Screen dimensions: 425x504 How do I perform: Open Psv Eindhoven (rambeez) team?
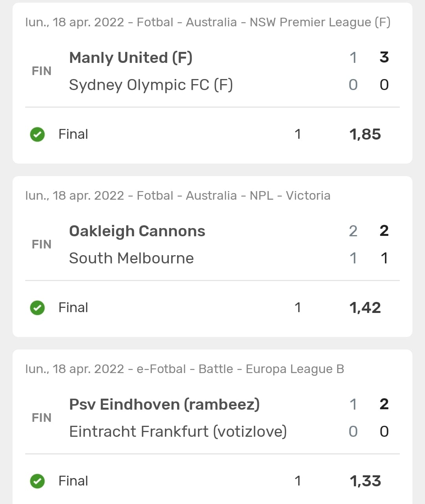(x=164, y=405)
